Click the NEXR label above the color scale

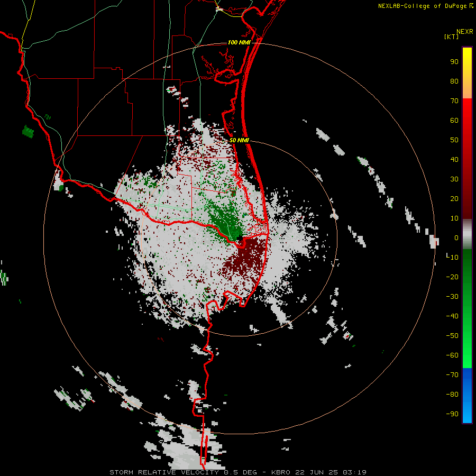pos(464,32)
